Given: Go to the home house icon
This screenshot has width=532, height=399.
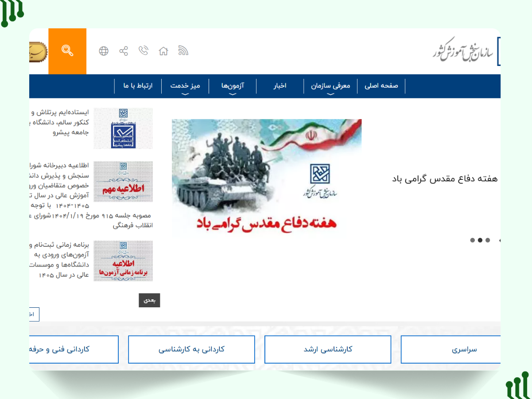Looking at the screenshot, I should (163, 51).
